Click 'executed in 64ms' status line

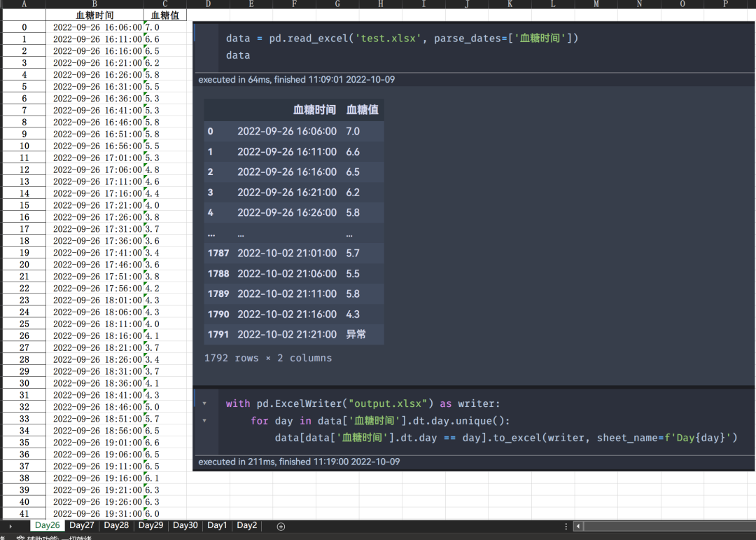(x=297, y=80)
